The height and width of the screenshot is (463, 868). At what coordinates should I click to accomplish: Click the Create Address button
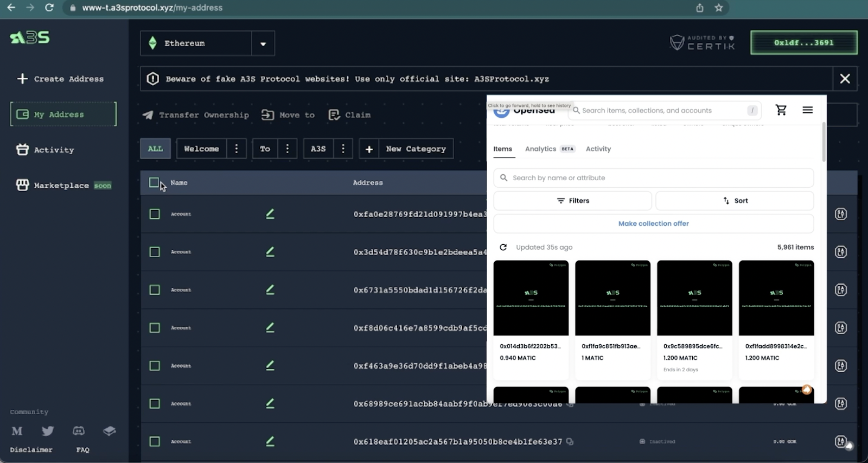[x=60, y=79]
